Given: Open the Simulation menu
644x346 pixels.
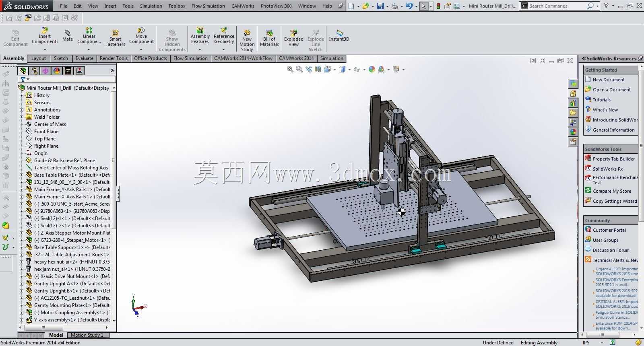Looking at the screenshot, I should point(151,6).
